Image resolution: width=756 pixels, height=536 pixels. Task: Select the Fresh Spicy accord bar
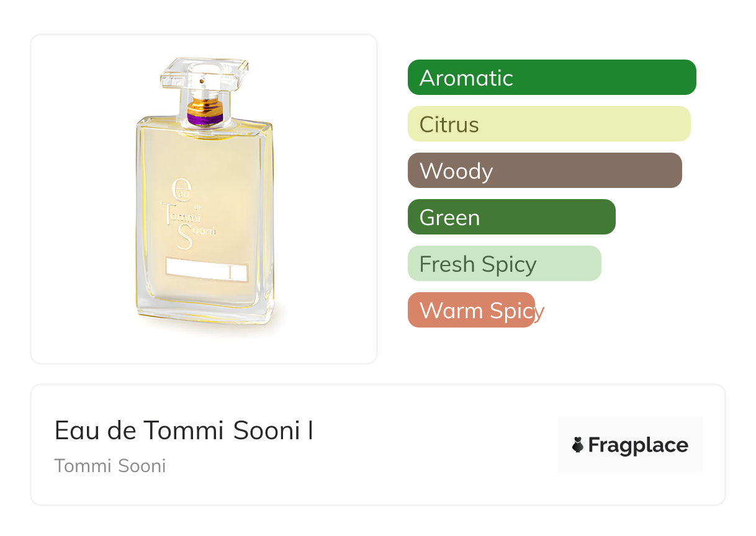504,264
